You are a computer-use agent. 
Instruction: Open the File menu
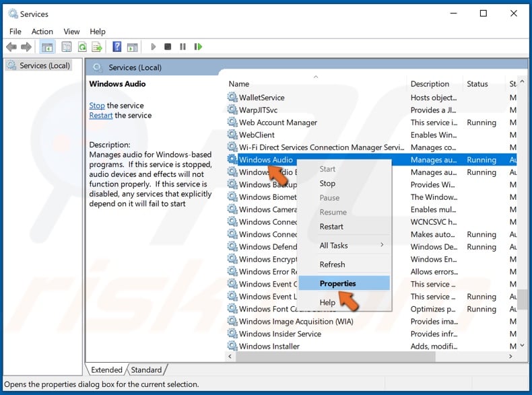coord(15,32)
